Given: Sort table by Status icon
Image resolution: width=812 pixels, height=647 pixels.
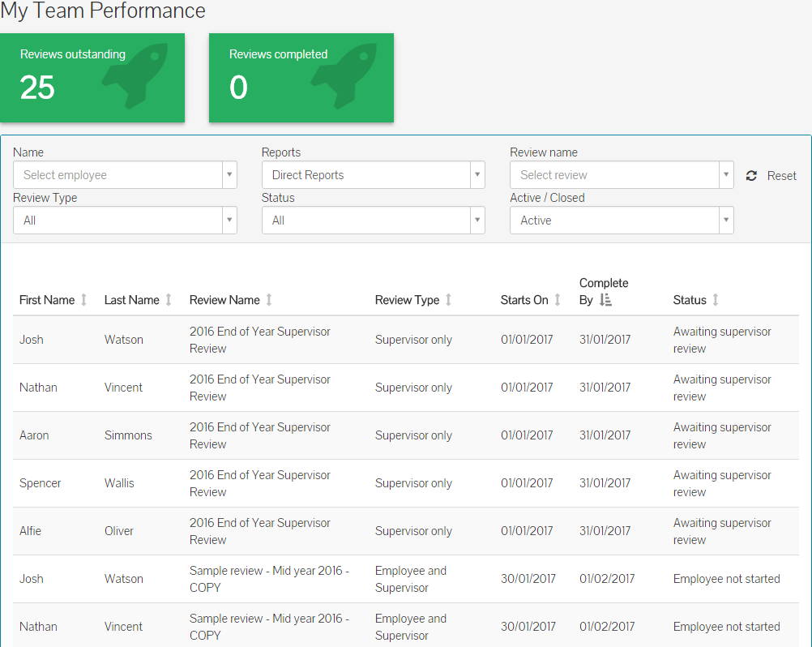Looking at the screenshot, I should pyautogui.click(x=716, y=300).
